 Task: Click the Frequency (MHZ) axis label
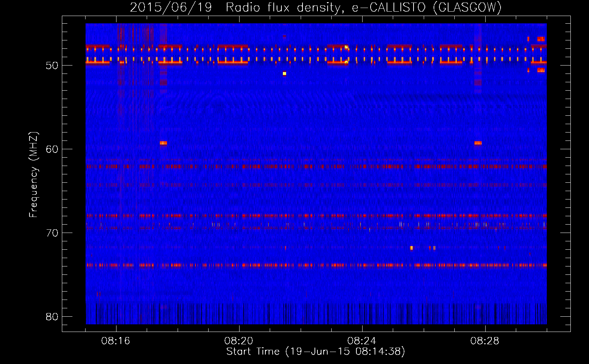(33, 175)
